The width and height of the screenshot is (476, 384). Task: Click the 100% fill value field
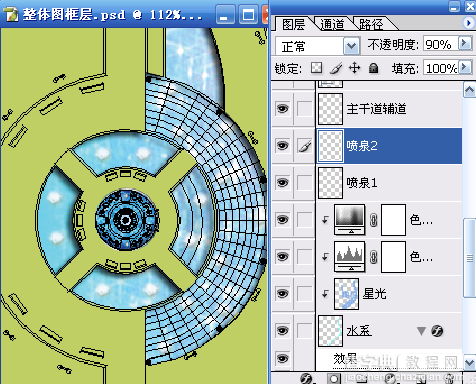click(441, 68)
